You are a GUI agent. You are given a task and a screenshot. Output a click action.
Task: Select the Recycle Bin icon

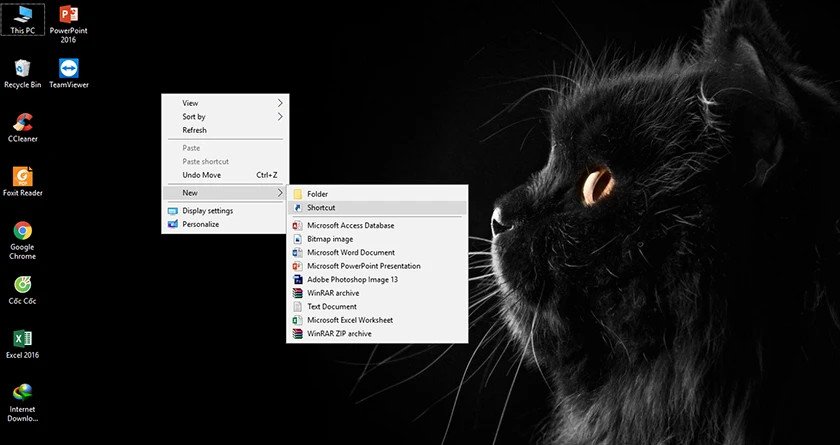point(22,70)
